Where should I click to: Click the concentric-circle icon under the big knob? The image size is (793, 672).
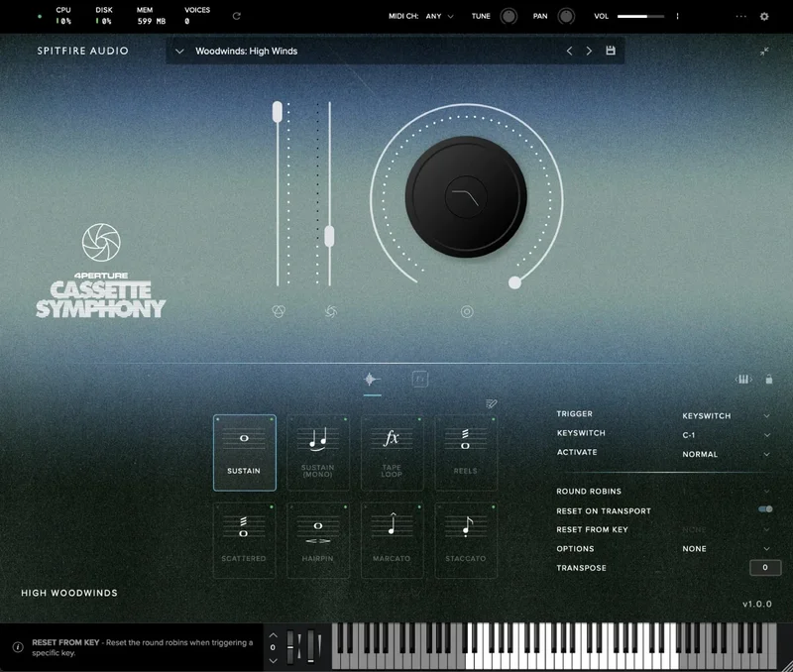pyautogui.click(x=467, y=311)
